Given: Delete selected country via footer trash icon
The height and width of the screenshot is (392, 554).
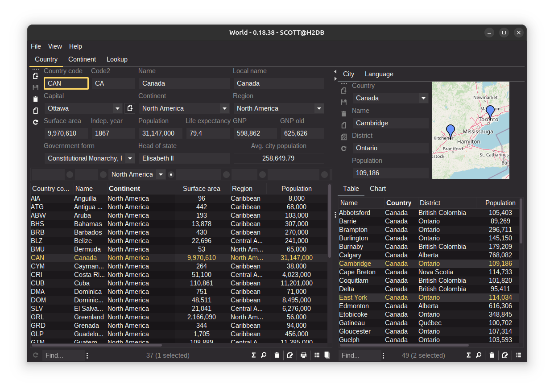Looking at the screenshot, I should point(277,355).
